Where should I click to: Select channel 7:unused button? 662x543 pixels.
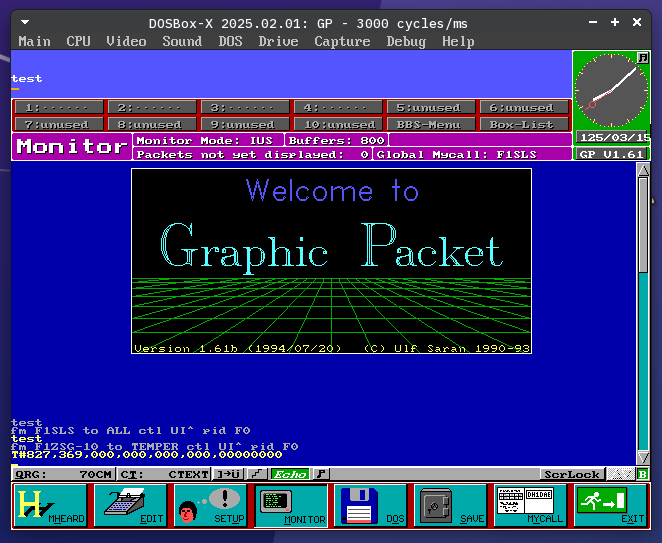[58, 124]
